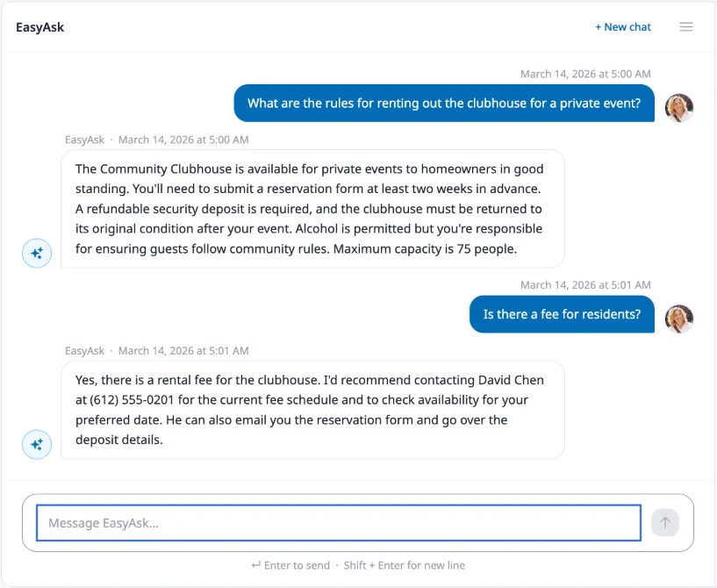
Task: Click the March 14 5:00 AM timestamp
Action: (x=585, y=74)
